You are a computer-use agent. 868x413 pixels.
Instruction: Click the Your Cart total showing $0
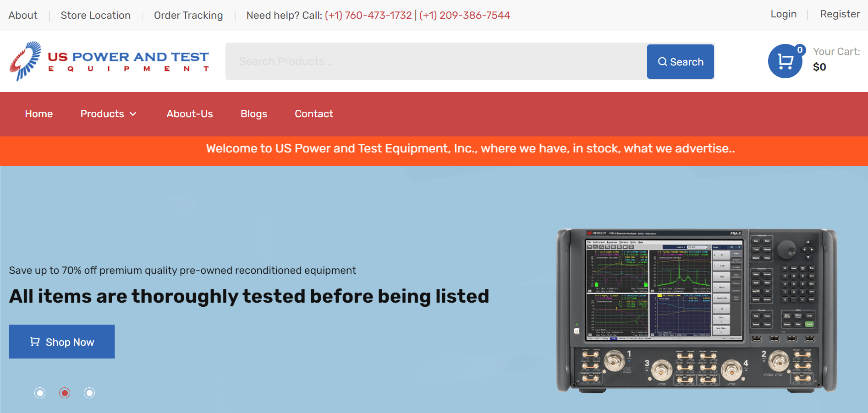(x=820, y=67)
